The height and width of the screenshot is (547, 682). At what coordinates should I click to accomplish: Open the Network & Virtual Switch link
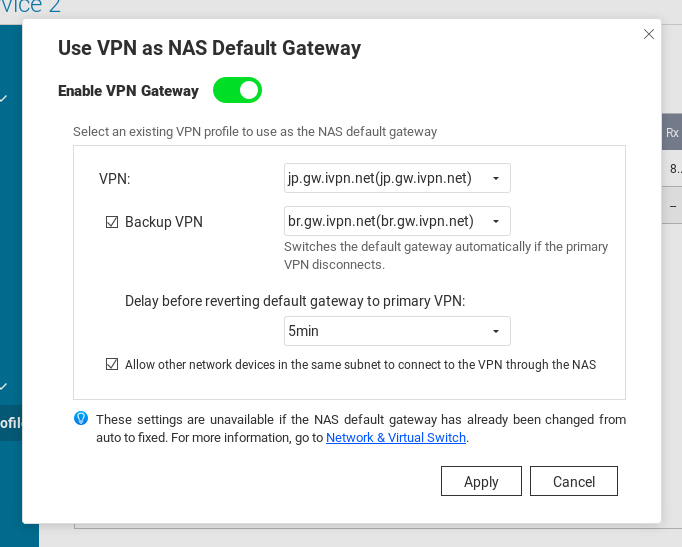click(396, 437)
